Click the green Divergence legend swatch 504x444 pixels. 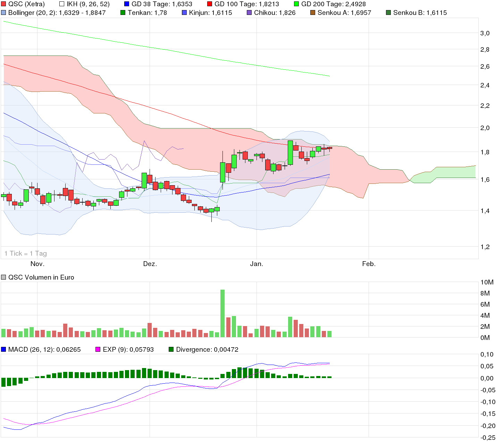(x=171, y=349)
